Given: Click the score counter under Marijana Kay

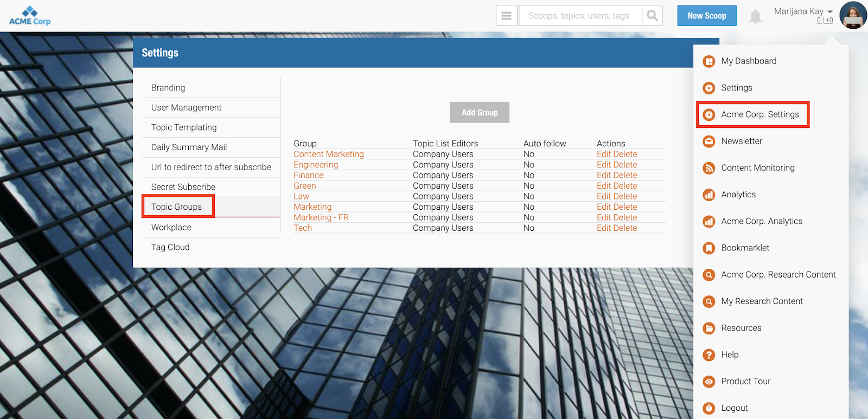Looking at the screenshot, I should (825, 21).
